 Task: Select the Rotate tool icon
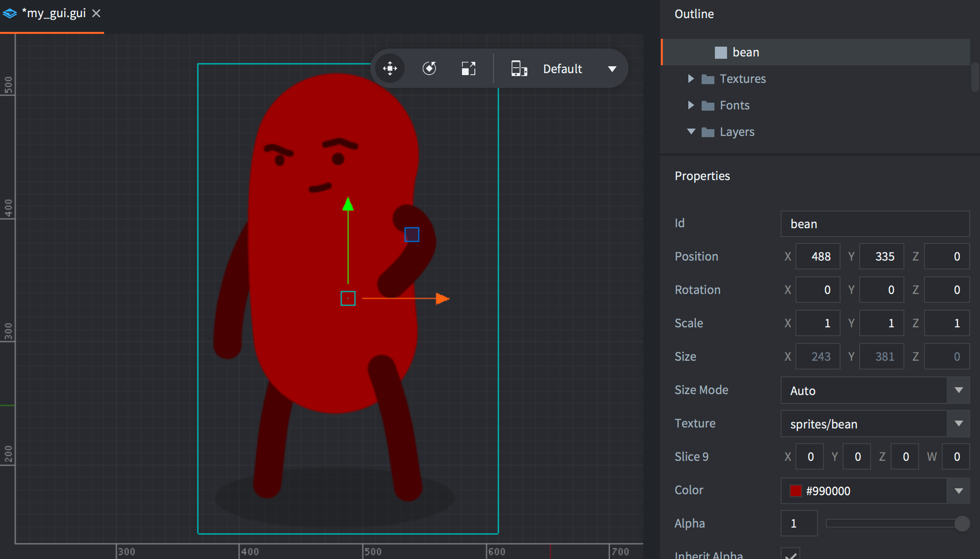coord(429,68)
